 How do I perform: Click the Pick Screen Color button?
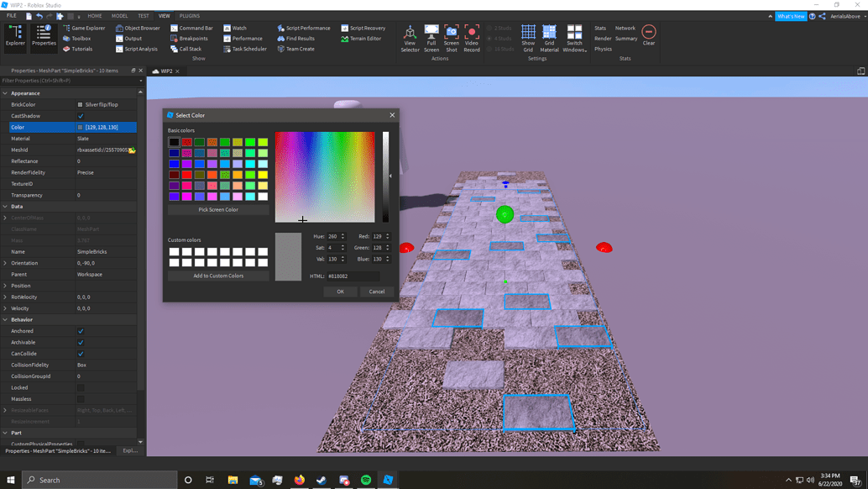point(217,209)
